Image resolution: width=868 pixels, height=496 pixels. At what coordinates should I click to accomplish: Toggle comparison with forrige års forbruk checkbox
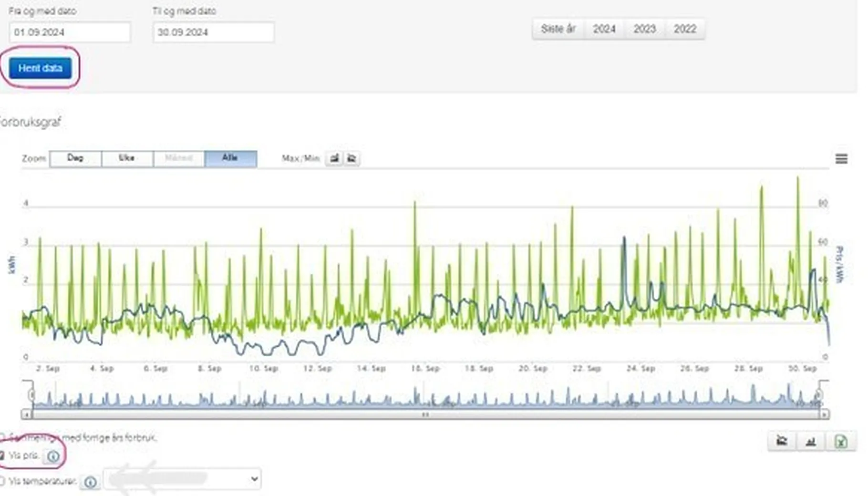coord(2,437)
